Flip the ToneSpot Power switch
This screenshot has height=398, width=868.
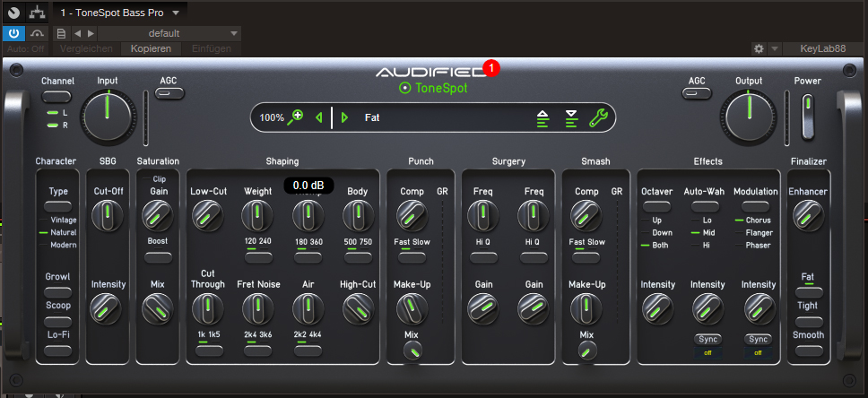(x=808, y=117)
